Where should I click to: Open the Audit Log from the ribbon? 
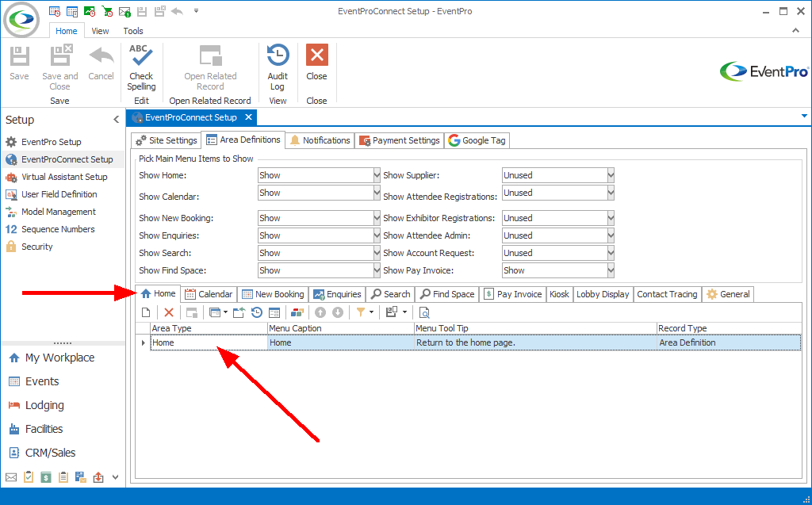coord(278,68)
